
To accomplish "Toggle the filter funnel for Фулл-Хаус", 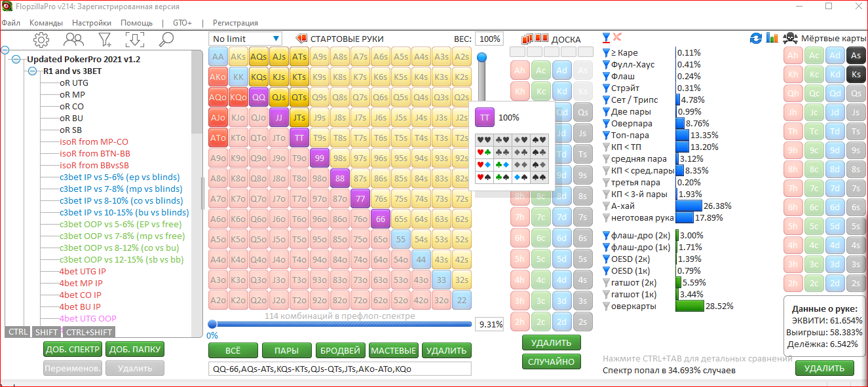I will 606,65.
